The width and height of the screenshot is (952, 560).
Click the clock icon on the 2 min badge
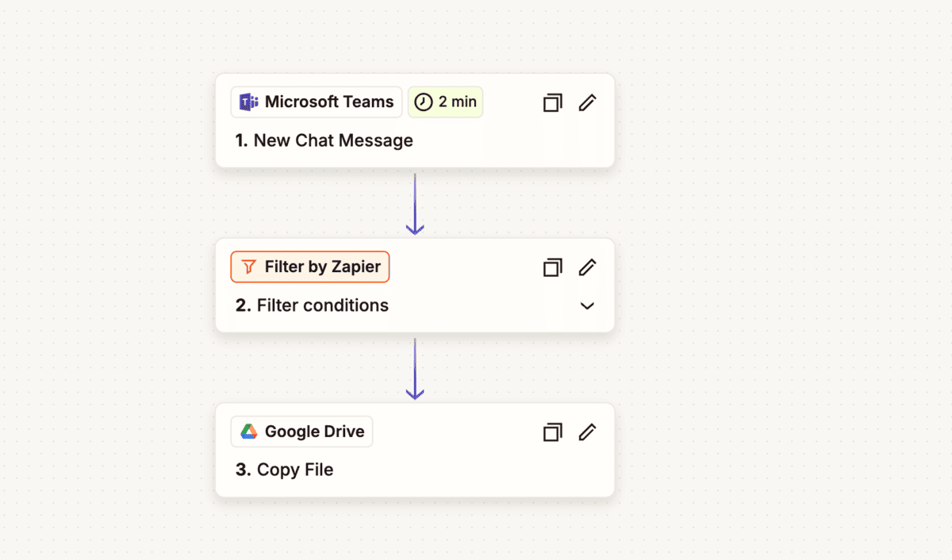(423, 102)
